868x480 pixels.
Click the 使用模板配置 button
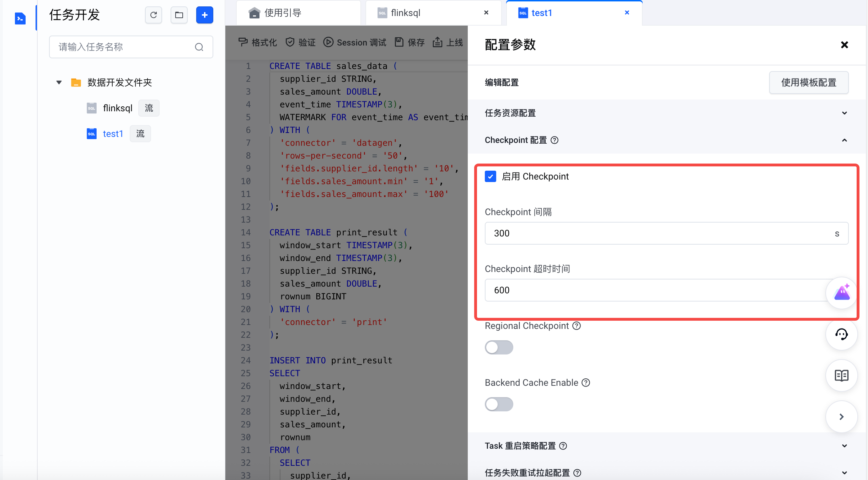809,82
